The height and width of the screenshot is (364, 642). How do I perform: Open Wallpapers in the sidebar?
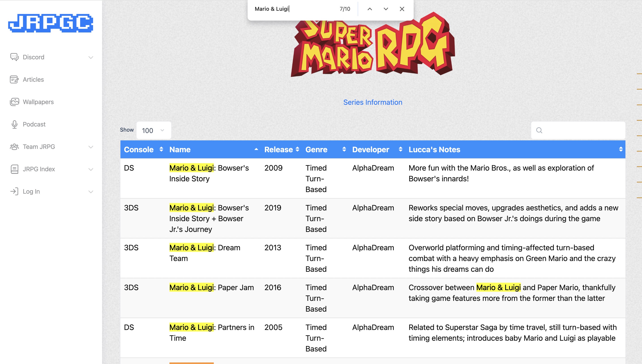click(x=38, y=102)
